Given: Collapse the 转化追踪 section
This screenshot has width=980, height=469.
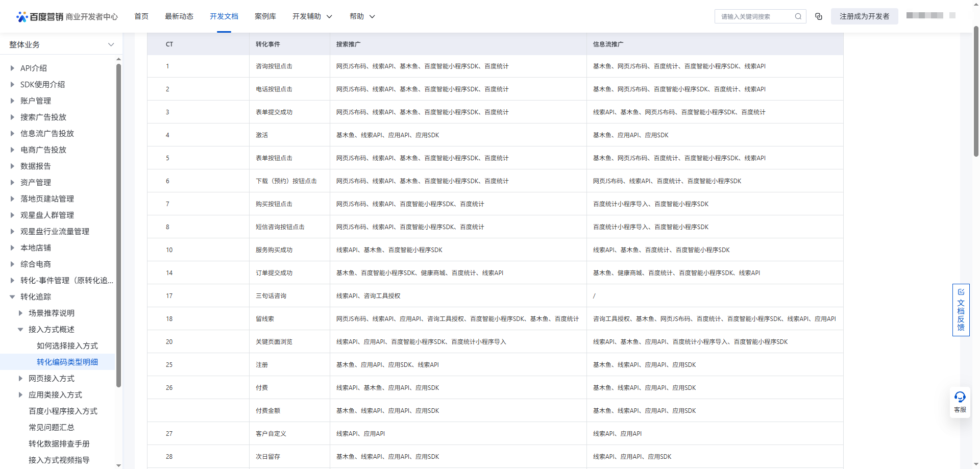Looking at the screenshot, I should point(12,297).
